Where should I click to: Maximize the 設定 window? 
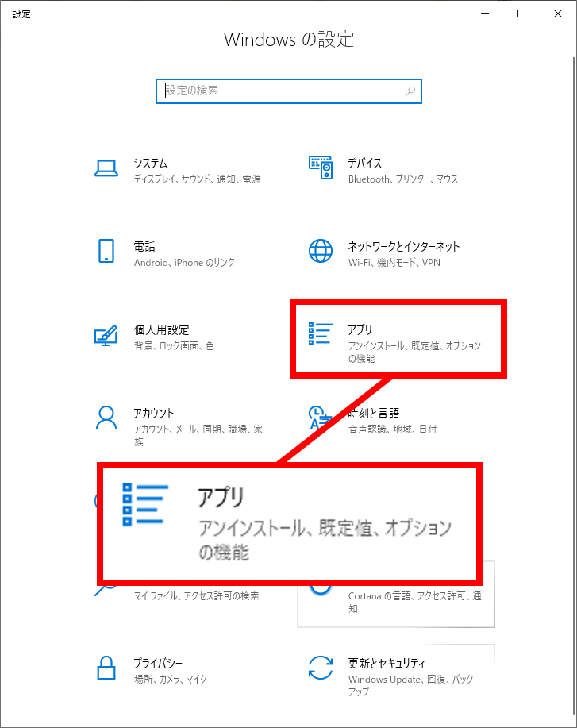tap(521, 14)
